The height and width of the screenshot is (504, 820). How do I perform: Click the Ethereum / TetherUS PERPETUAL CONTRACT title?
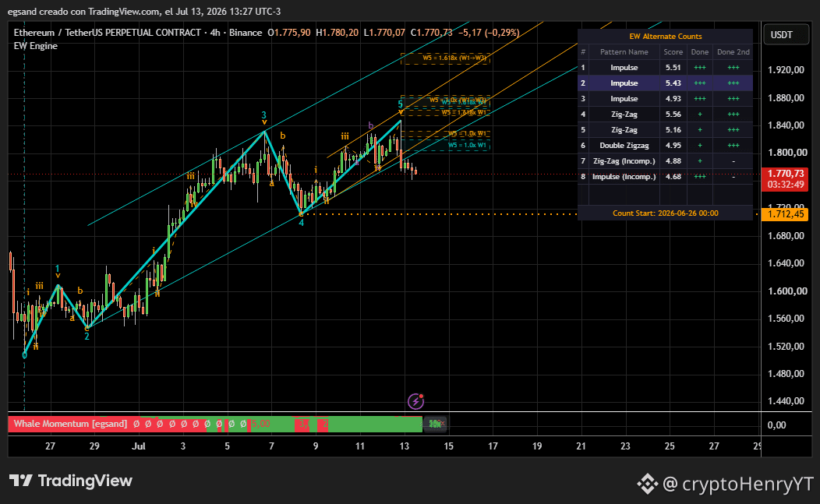(x=108, y=33)
